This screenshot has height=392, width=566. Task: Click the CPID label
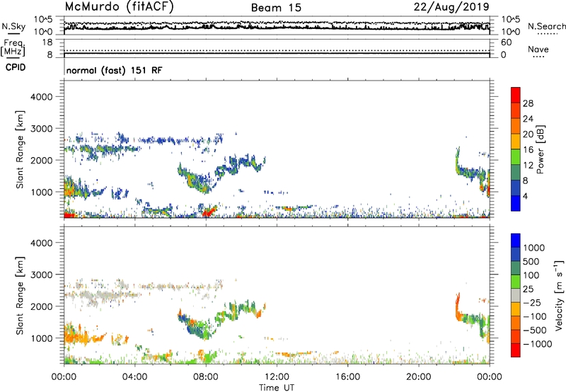[16, 67]
